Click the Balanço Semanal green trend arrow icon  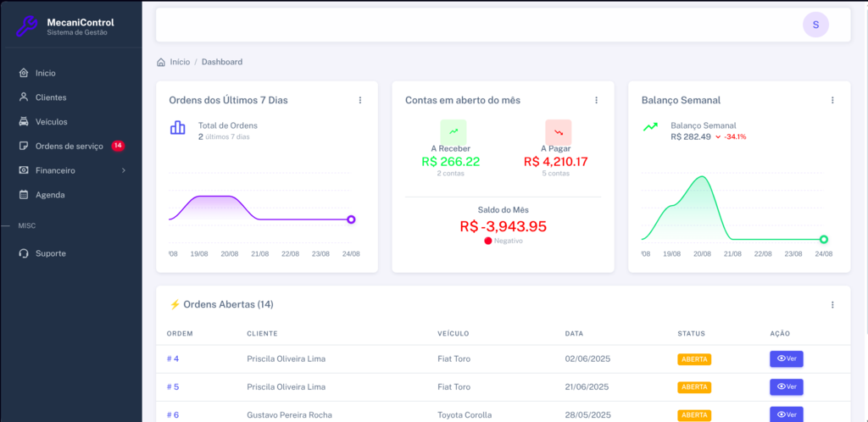(x=650, y=127)
